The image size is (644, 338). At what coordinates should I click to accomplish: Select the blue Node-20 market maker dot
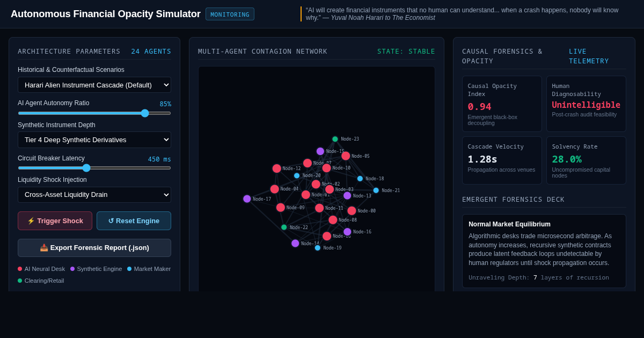(x=297, y=175)
